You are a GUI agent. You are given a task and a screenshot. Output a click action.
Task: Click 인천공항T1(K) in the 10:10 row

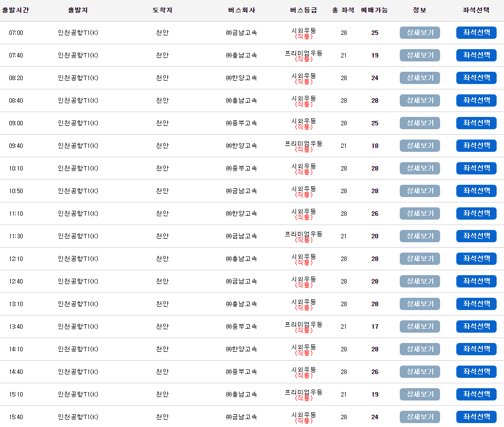[x=78, y=169]
